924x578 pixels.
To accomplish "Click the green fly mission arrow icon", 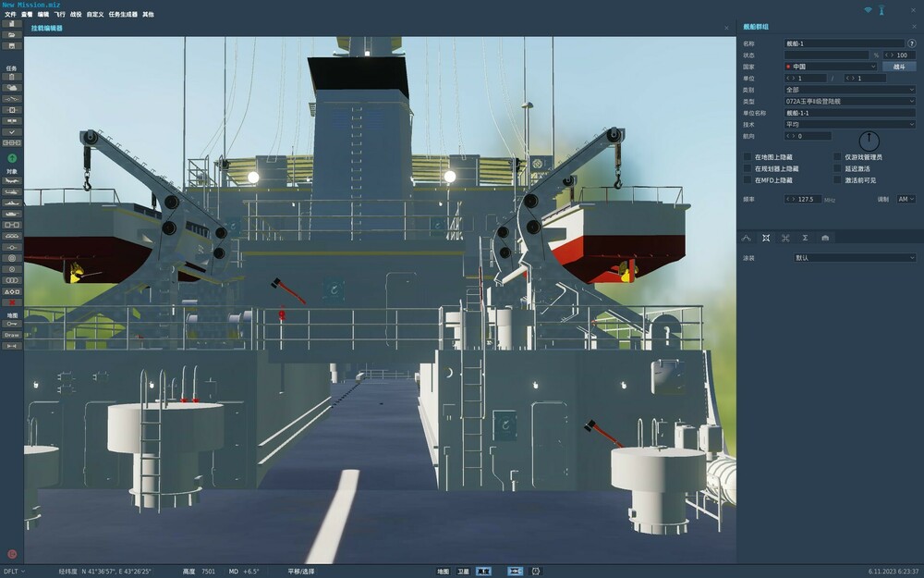I will [x=12, y=159].
